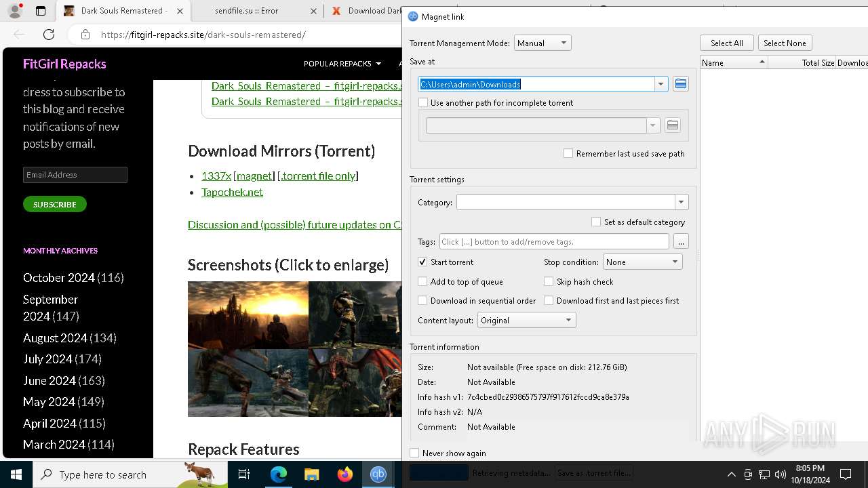Click the address bar URL
The height and width of the screenshot is (488, 868).
click(x=203, y=35)
